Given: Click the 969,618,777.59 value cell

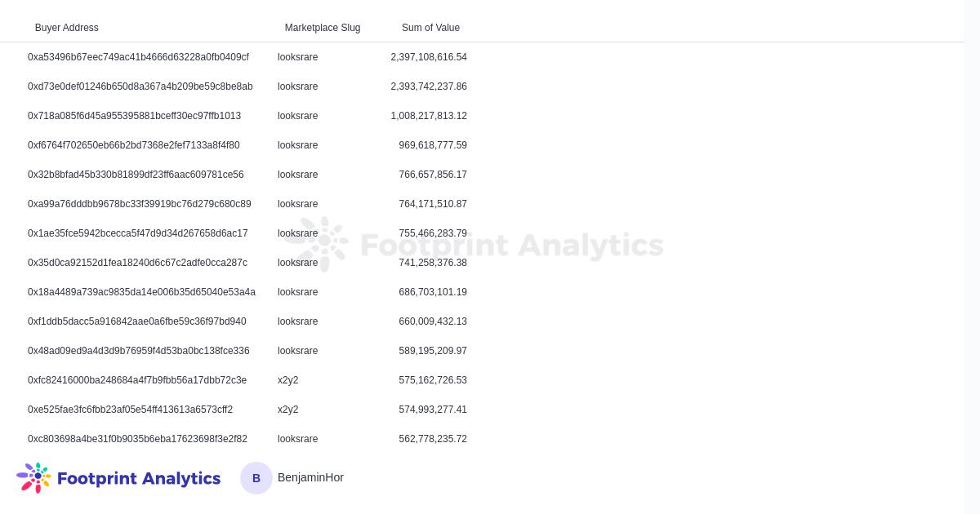Looking at the screenshot, I should pyautogui.click(x=433, y=145).
